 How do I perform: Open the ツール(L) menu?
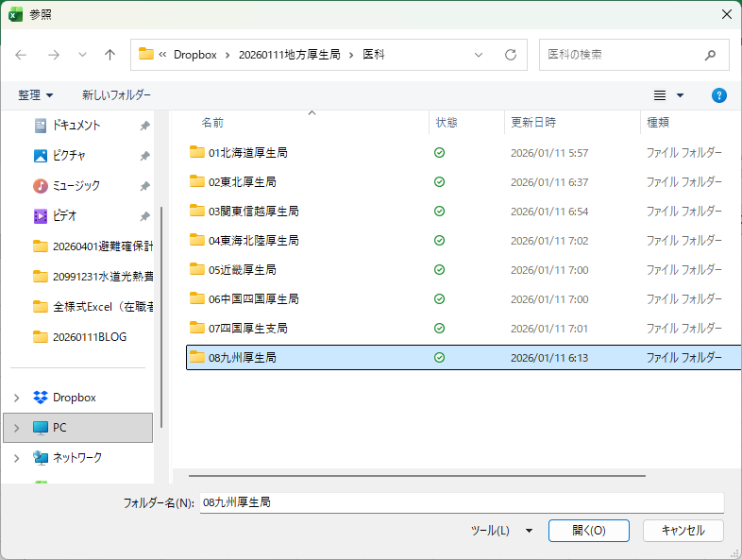click(501, 531)
